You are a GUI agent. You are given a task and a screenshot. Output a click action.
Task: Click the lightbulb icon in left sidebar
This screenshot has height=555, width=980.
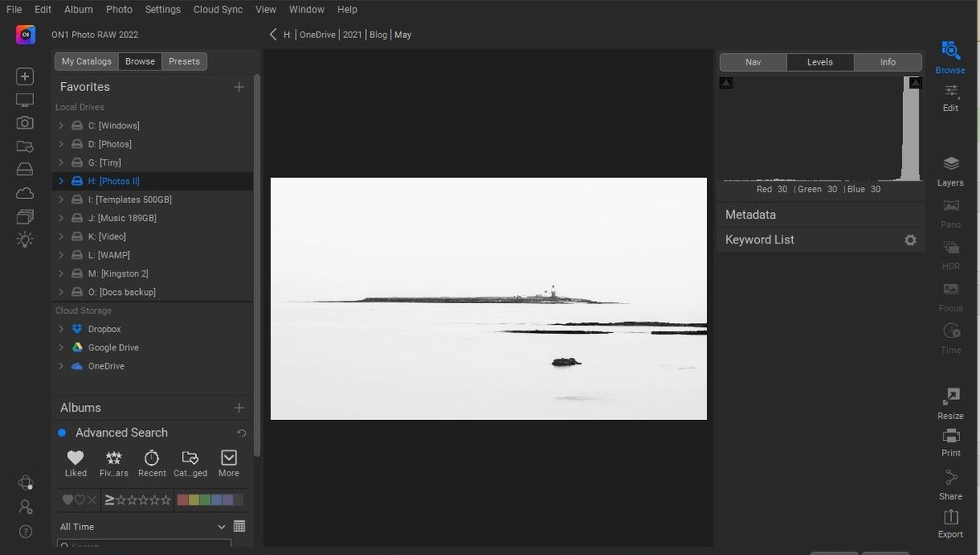point(25,239)
